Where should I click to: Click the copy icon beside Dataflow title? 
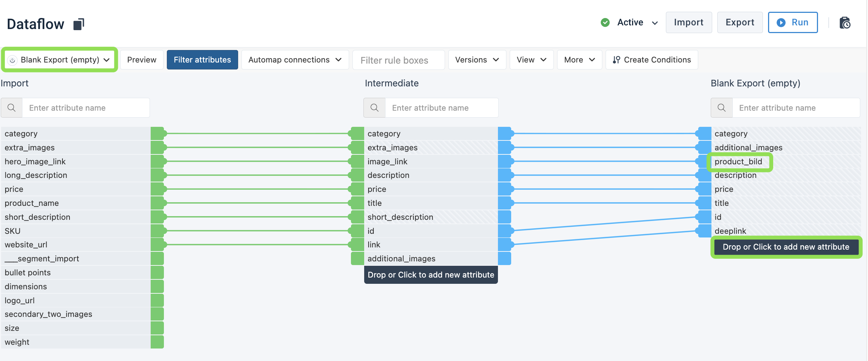[x=79, y=24]
